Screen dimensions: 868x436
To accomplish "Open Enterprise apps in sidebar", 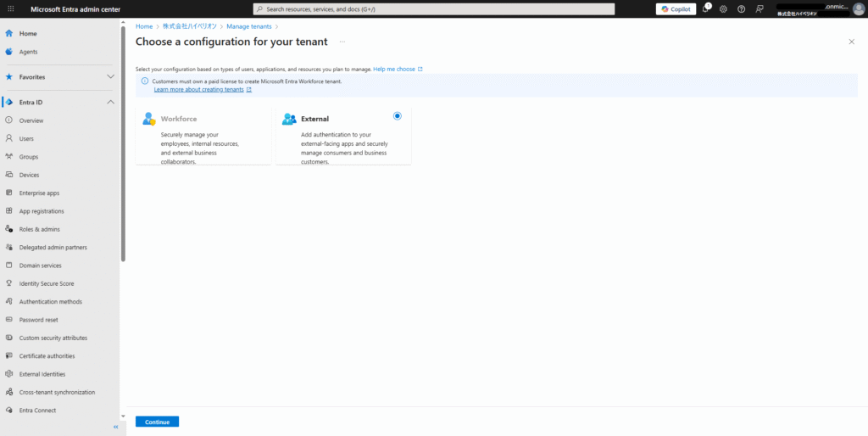I will tap(39, 193).
